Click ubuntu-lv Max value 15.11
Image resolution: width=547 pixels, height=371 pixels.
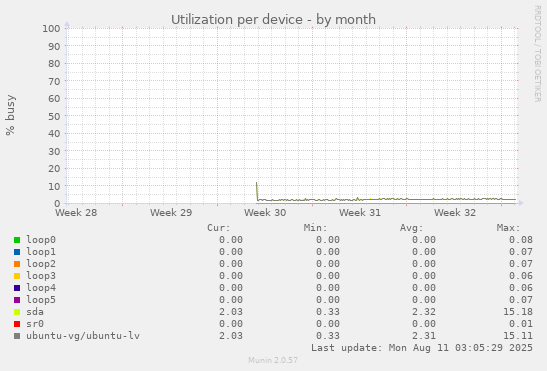tap(518, 336)
